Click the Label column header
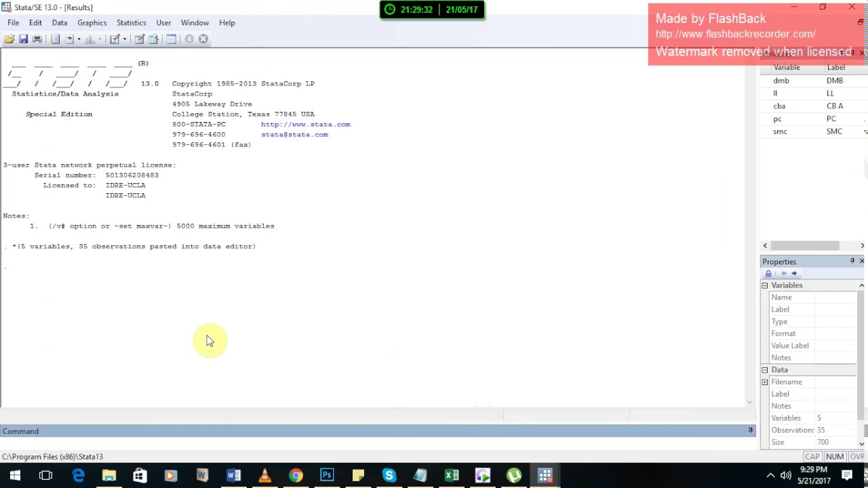 click(836, 67)
